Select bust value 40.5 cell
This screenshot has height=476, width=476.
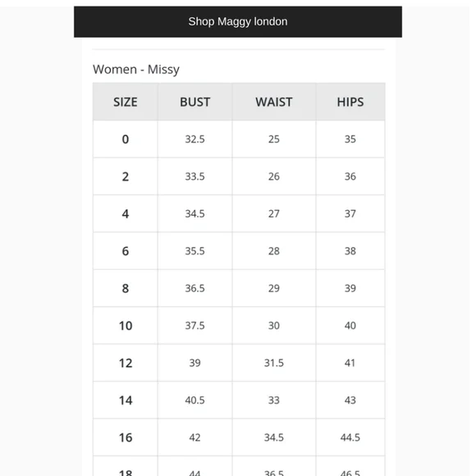pyautogui.click(x=195, y=400)
